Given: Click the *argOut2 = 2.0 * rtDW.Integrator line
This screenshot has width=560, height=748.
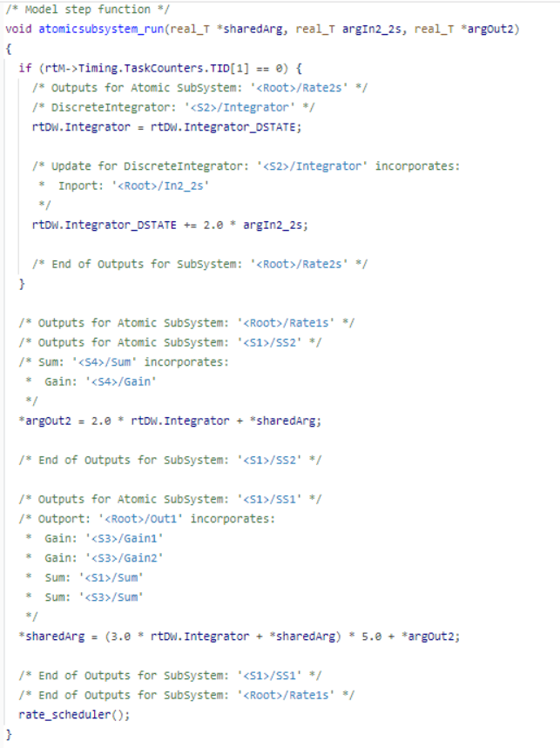Looking at the screenshot, I should (x=170, y=421).
